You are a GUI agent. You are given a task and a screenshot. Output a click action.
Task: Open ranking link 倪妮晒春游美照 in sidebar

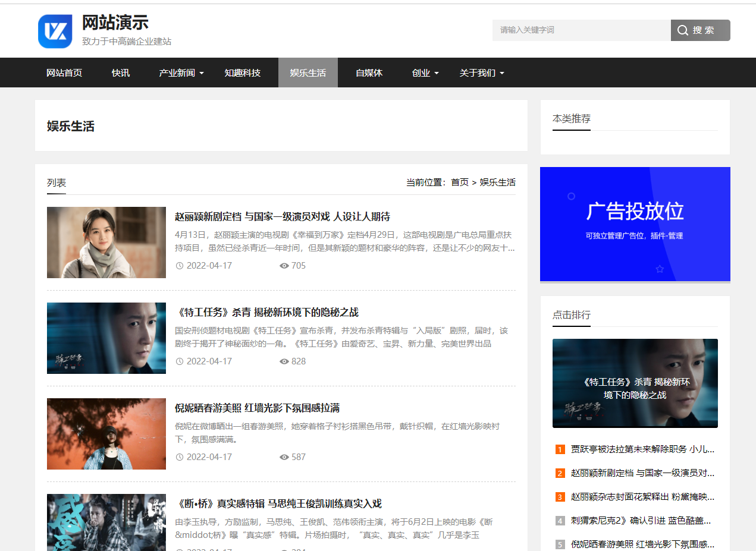[643, 544]
